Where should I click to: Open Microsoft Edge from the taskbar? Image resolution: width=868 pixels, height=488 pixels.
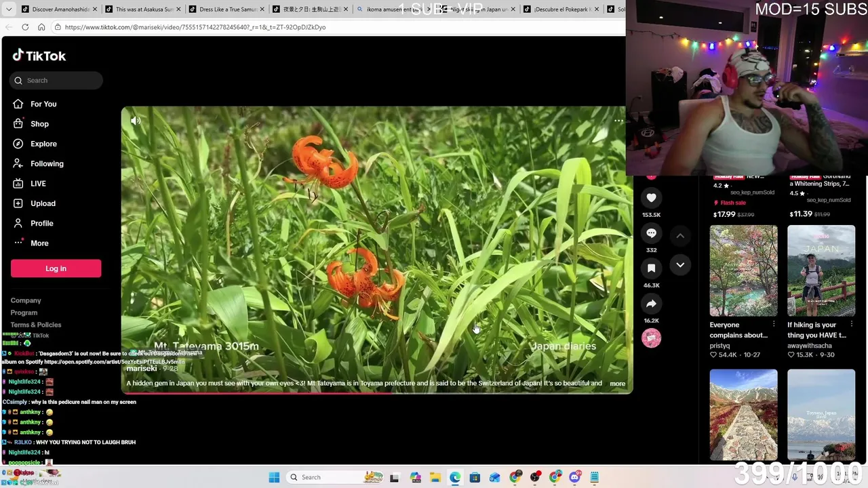454,477
